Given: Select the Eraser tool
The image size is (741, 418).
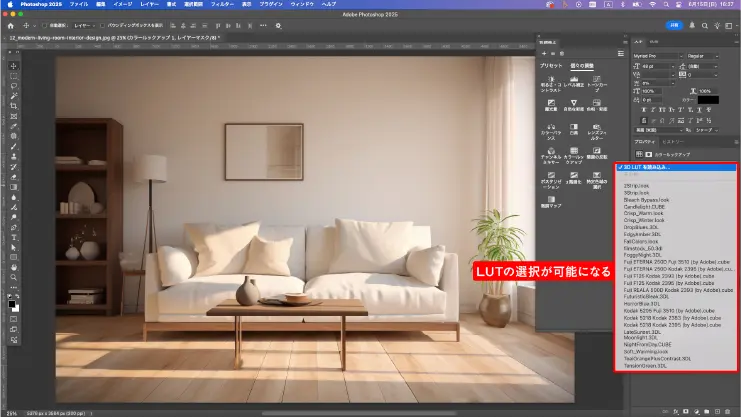Looking at the screenshot, I should pyautogui.click(x=14, y=177).
